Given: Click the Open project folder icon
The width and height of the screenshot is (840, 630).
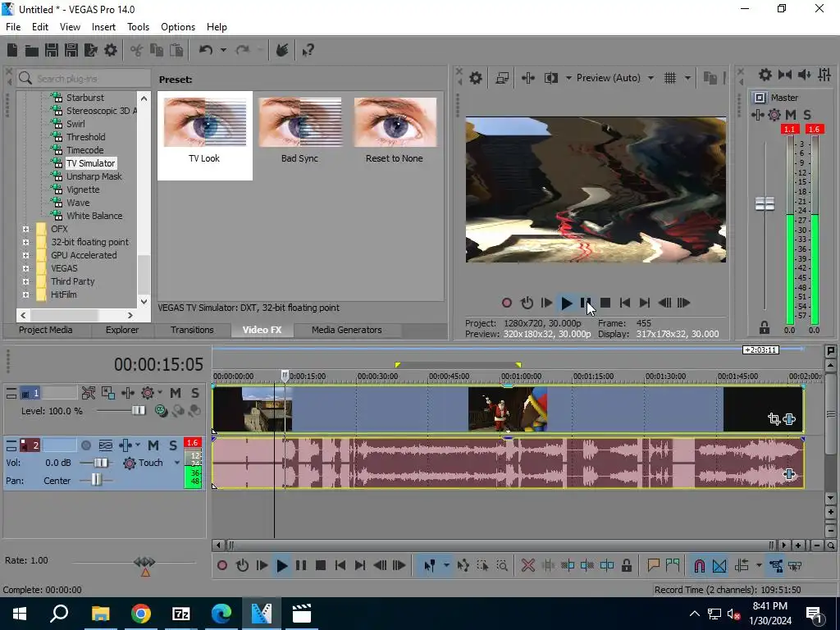Looking at the screenshot, I should [x=32, y=50].
